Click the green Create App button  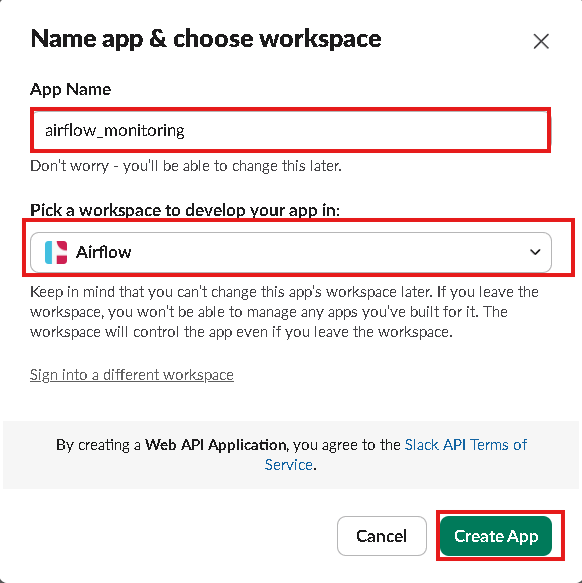coord(496,536)
